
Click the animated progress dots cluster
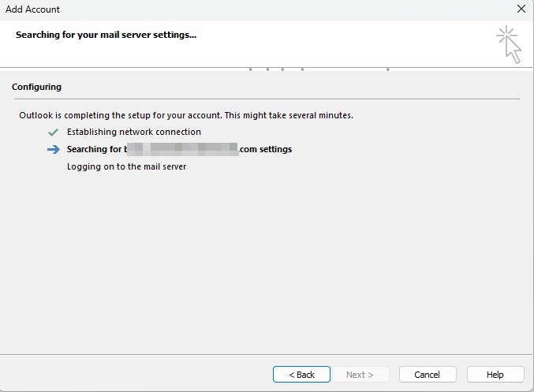click(276, 69)
